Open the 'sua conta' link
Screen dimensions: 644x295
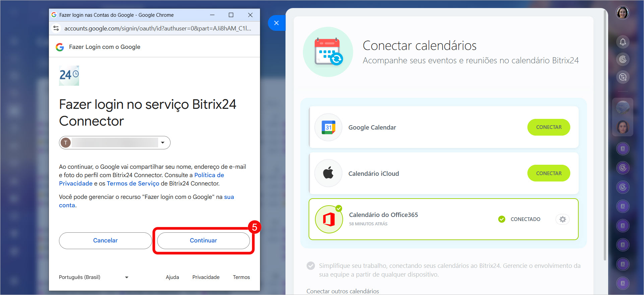click(x=146, y=201)
